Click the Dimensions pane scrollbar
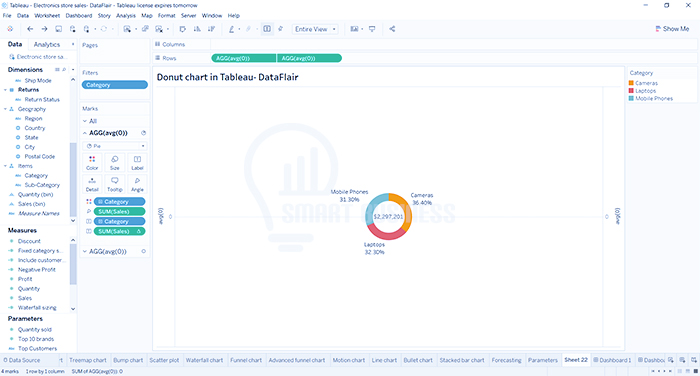Image resolution: width=700 pixels, height=376 pixels. tap(73, 181)
